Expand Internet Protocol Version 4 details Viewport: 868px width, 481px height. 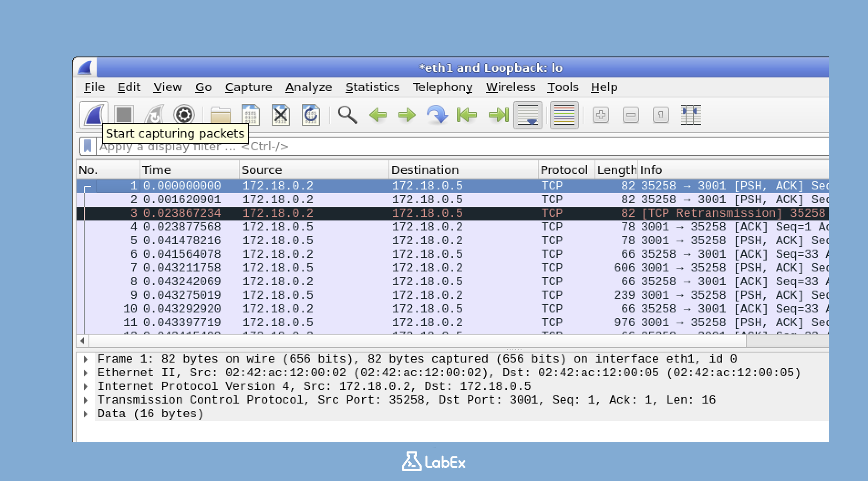pos(85,386)
